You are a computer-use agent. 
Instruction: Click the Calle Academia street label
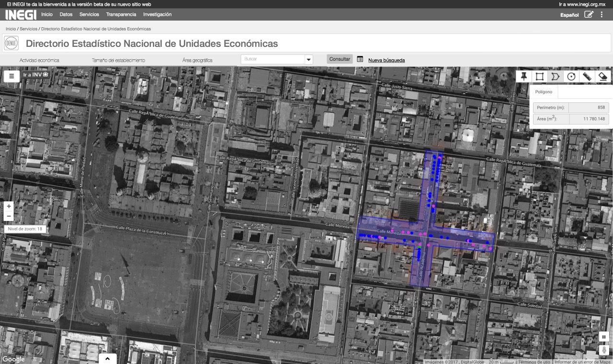(422, 267)
